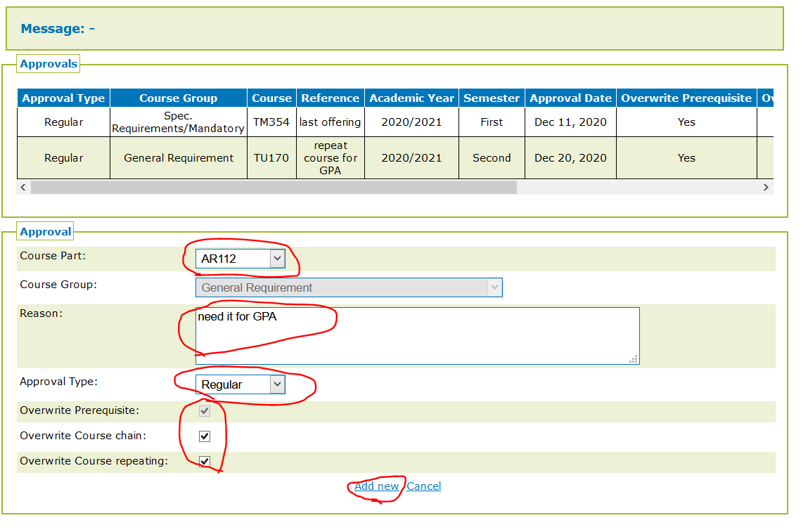This screenshot has height=532, width=808.
Task: Click the Yes cell in the TM354 row
Action: click(686, 122)
